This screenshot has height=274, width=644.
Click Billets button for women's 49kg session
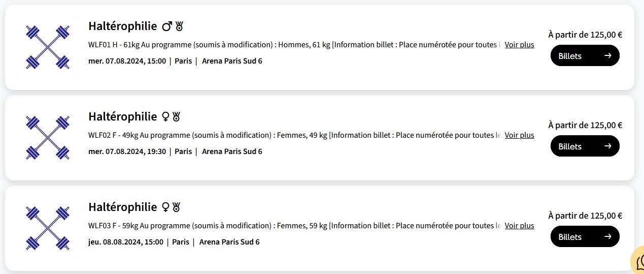click(585, 146)
